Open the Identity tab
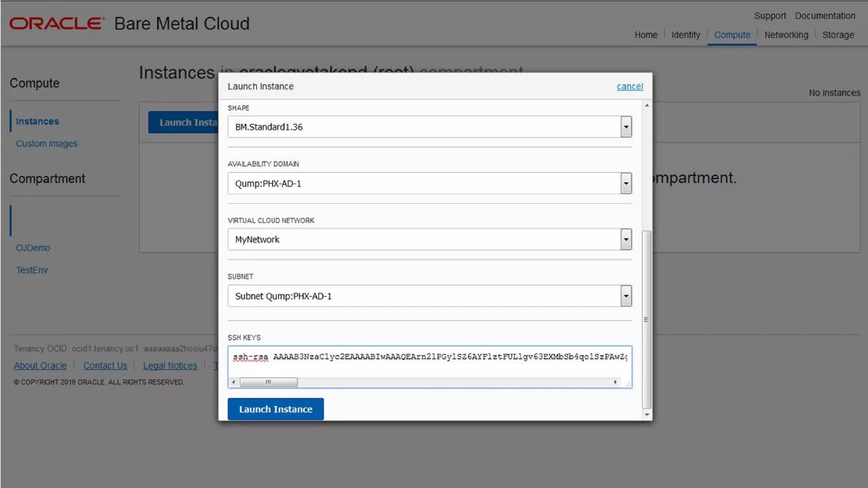Viewport: 868px width, 488px height. point(685,35)
